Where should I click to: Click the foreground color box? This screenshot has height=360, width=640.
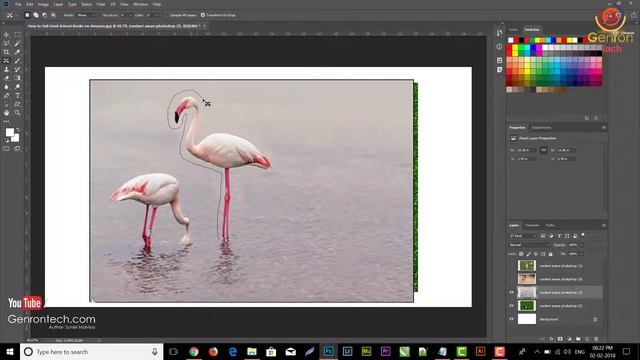pyautogui.click(x=9, y=132)
